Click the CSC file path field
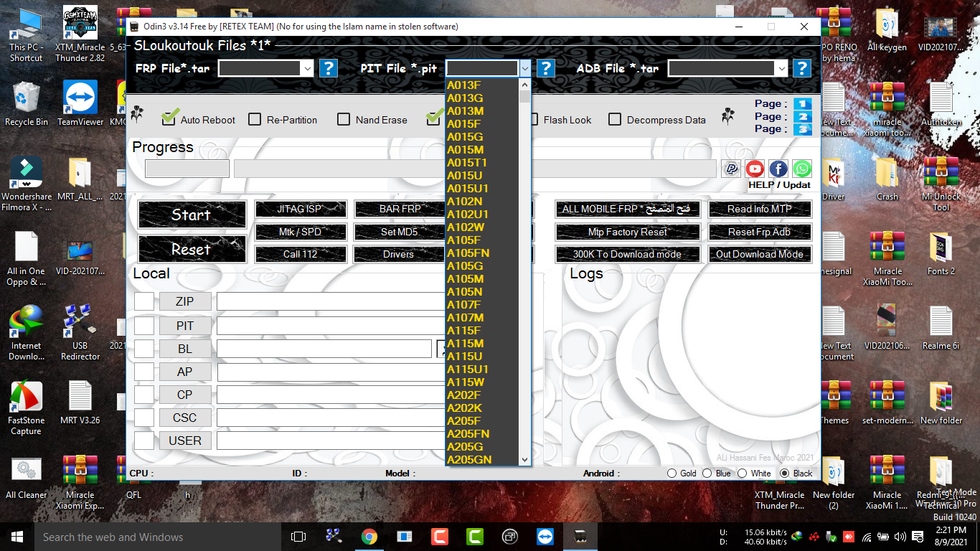 coord(331,418)
